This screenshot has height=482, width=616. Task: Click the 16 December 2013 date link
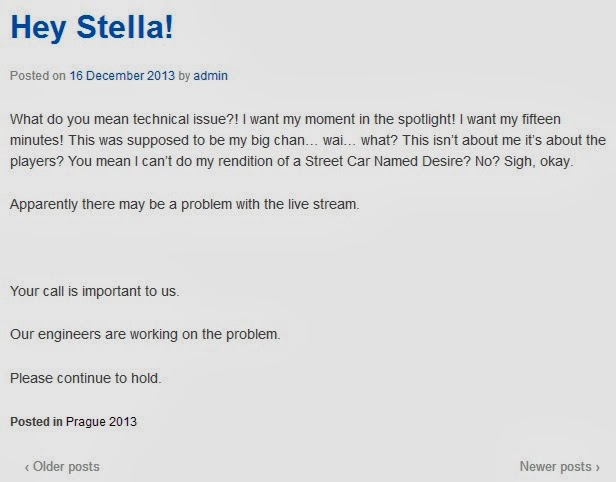tap(122, 75)
